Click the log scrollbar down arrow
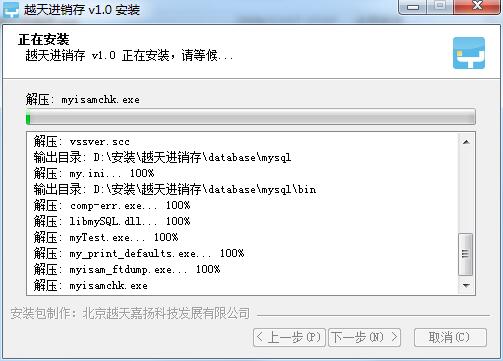 pos(466,285)
